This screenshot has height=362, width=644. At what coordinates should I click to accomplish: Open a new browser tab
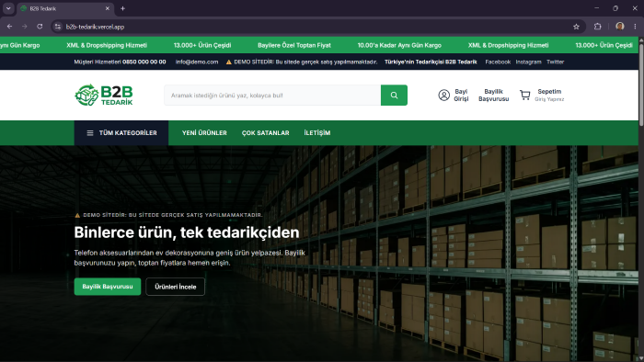(122, 8)
